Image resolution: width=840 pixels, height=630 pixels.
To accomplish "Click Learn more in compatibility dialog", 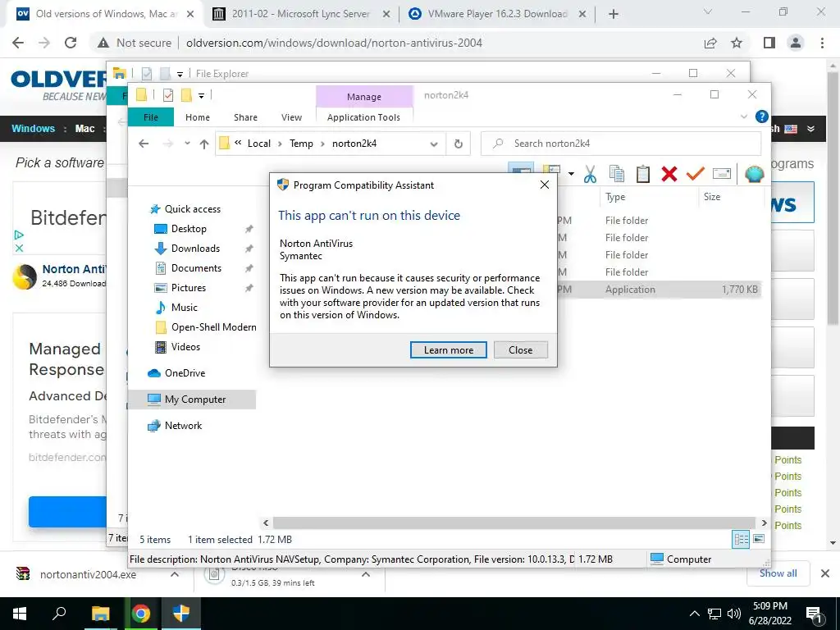I will [449, 349].
